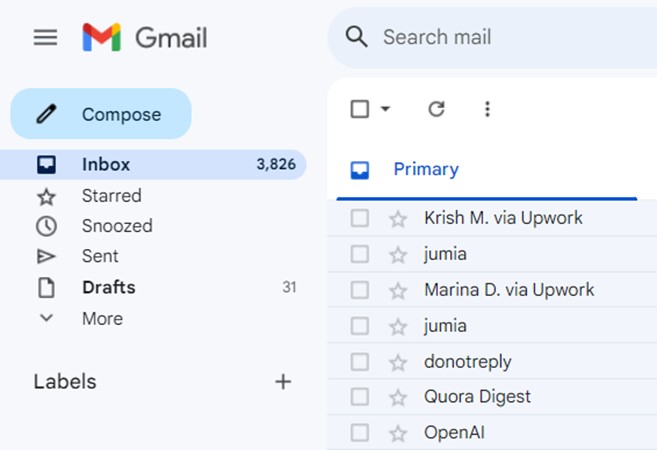Viewport: 657px width, 450px height.
Task: Check the second jumia email checkbox
Action: [360, 326]
